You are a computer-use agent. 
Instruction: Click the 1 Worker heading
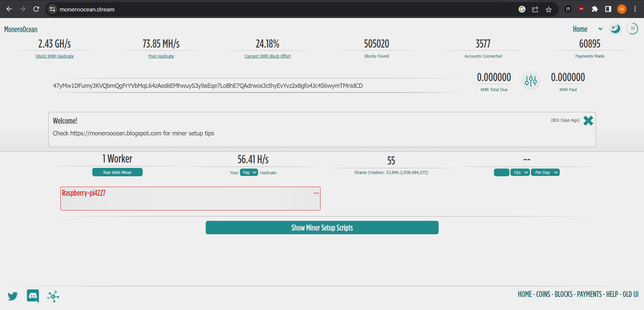(x=117, y=159)
